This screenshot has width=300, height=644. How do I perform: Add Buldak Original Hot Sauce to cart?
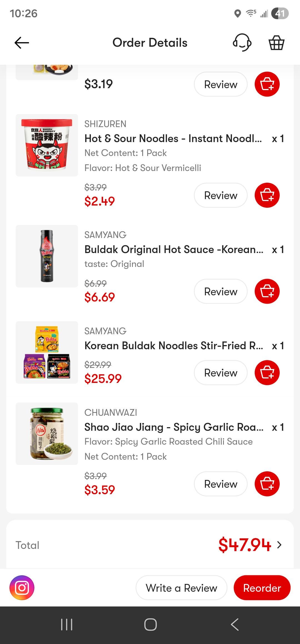267,291
